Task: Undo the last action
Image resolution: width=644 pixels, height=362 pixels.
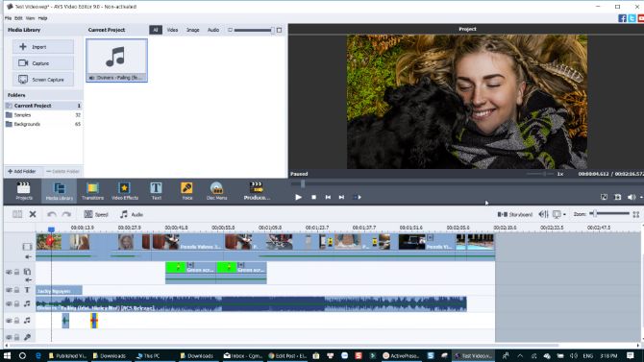Action: [51, 214]
